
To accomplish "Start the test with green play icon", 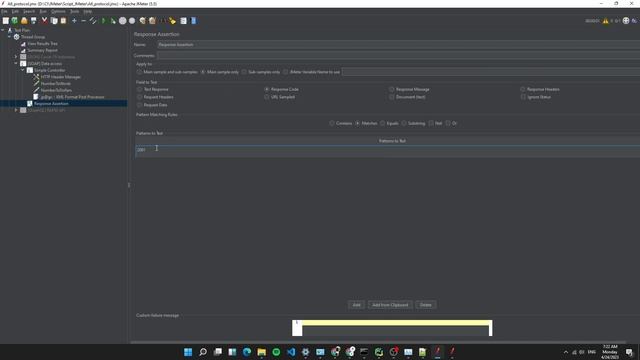I will click(104, 20).
